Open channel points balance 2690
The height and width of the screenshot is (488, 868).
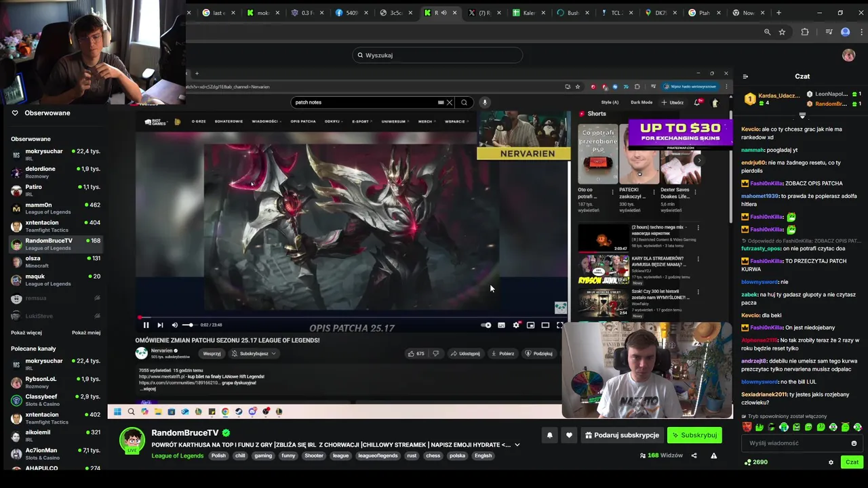pos(756,462)
